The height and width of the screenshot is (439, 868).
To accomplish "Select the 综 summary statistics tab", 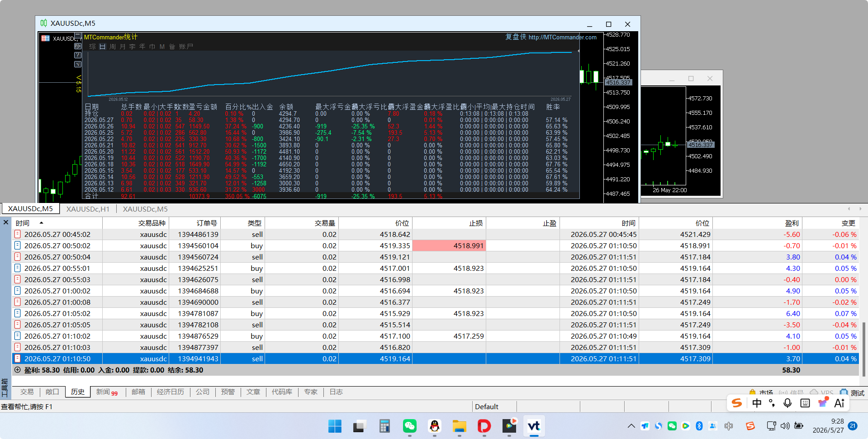I will coord(92,47).
